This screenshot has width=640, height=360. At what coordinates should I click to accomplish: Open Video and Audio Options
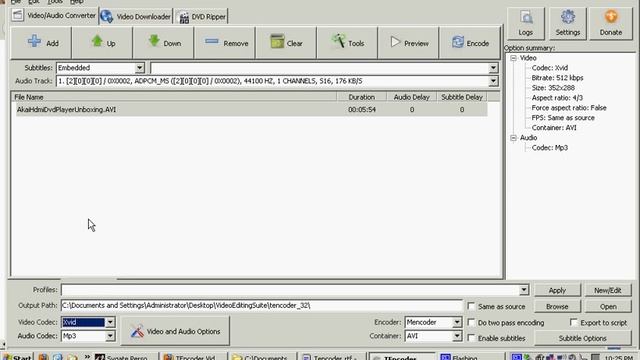tap(175, 331)
